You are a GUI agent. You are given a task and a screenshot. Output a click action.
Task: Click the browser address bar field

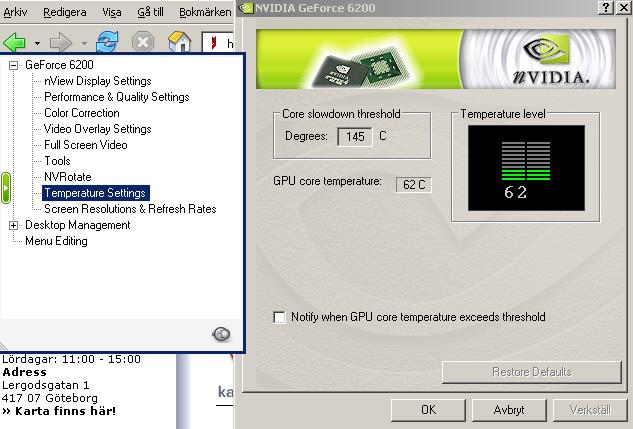pyautogui.click(x=218, y=42)
